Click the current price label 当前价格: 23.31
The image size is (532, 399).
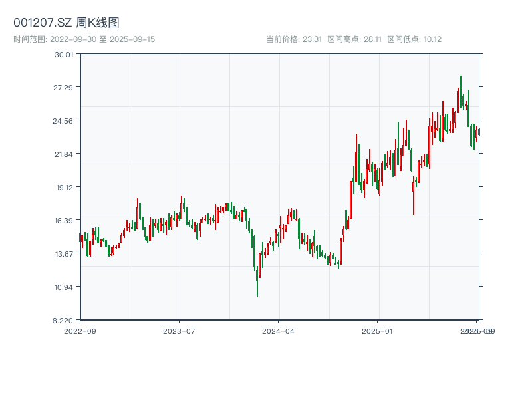(x=294, y=39)
